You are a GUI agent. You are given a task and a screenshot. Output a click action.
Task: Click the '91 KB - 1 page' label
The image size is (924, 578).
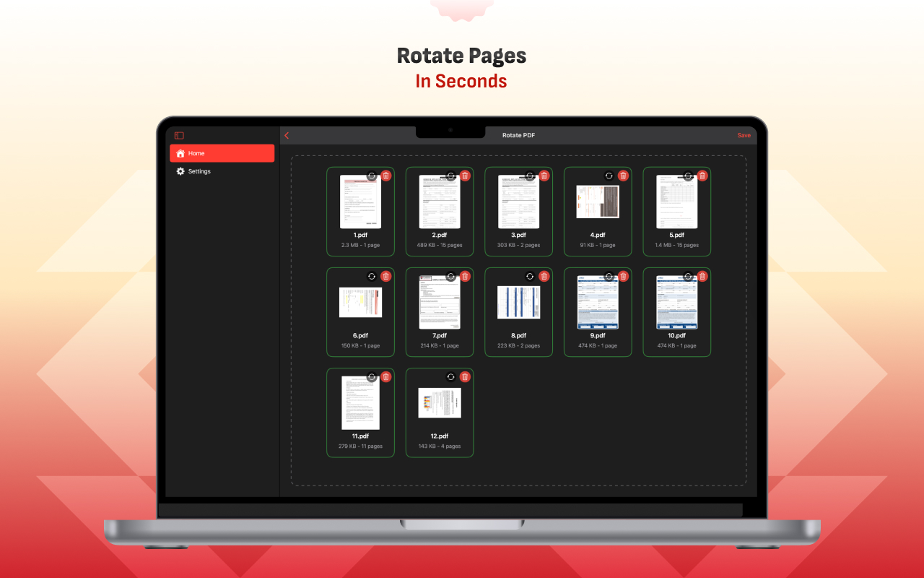click(598, 246)
